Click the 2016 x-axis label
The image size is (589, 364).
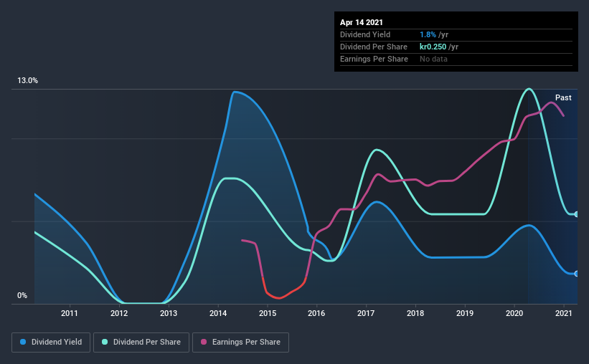point(316,313)
